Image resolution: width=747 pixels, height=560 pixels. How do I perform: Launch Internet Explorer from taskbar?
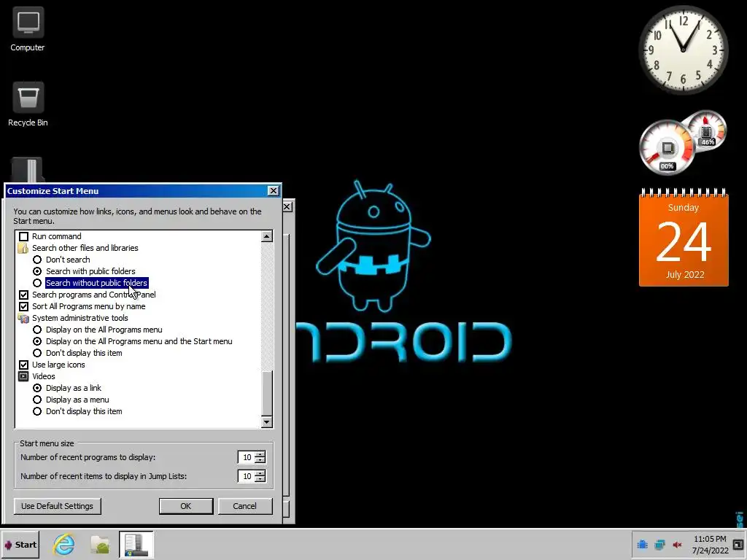64,544
